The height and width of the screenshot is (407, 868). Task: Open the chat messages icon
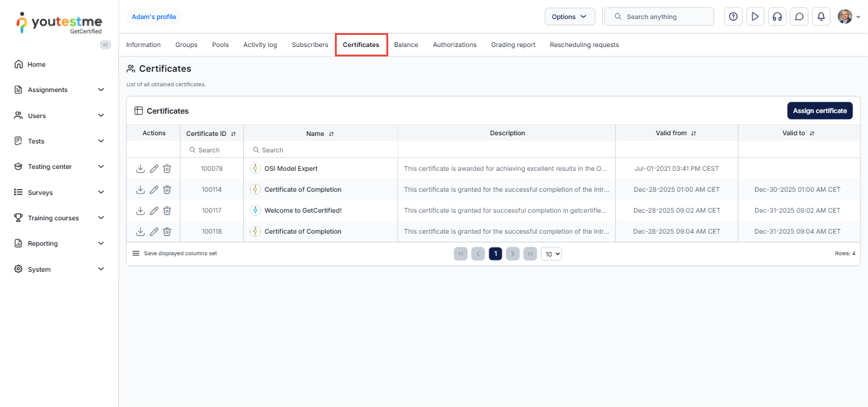[x=799, y=17]
